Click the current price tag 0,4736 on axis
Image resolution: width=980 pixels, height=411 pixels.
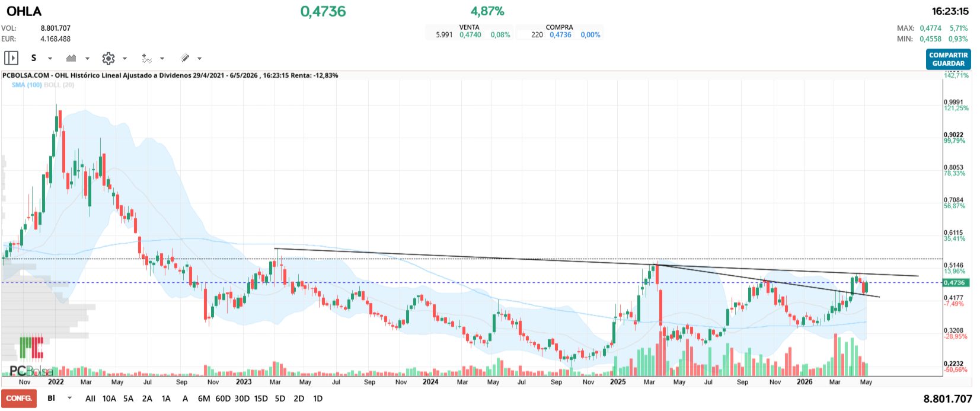pos(955,283)
